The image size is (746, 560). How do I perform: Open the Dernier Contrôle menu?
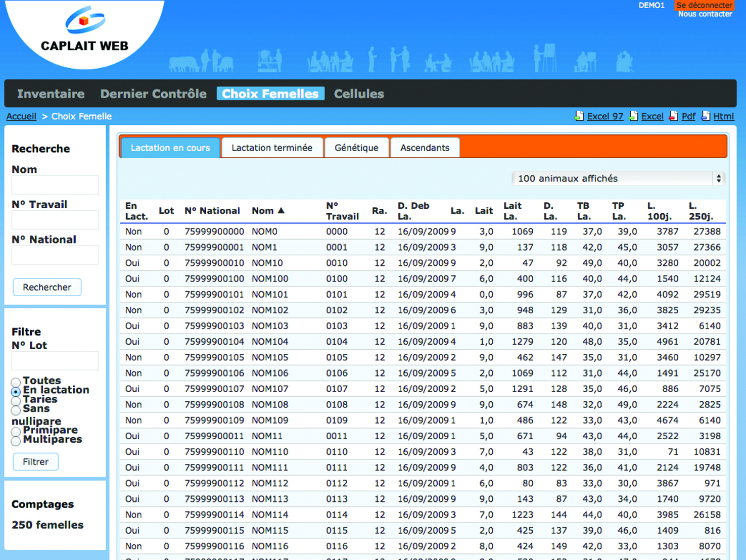click(x=153, y=94)
